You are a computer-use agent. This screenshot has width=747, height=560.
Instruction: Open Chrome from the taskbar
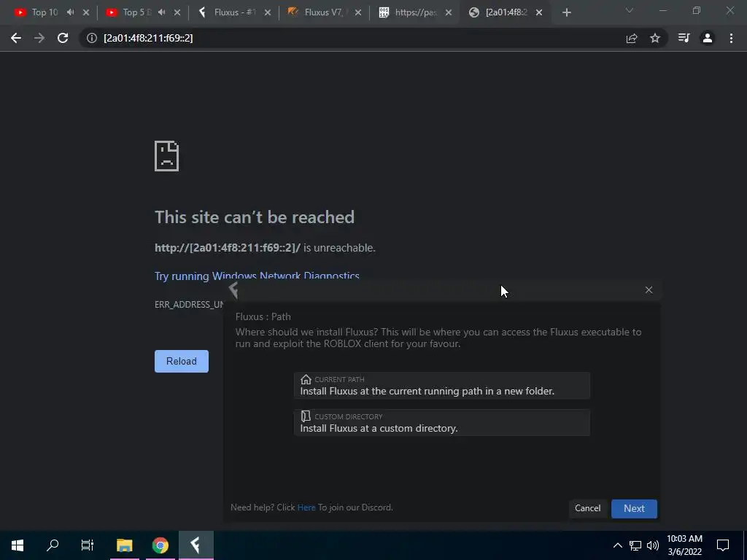click(x=160, y=545)
